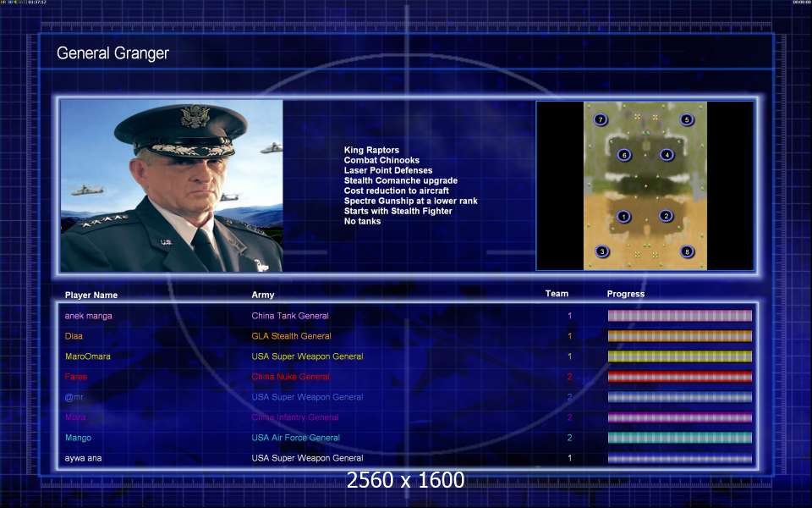
Task: Click the Laser Point Defenses line
Action: click(388, 170)
